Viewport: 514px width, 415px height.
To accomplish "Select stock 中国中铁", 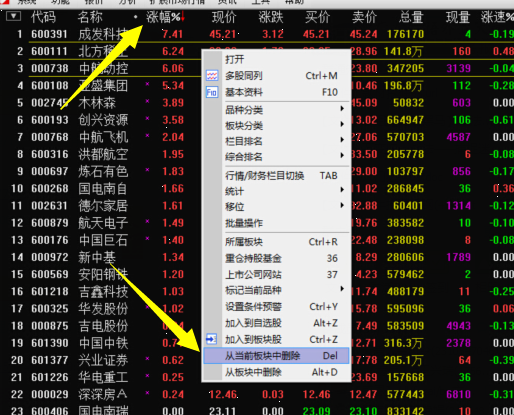I will click(103, 343).
